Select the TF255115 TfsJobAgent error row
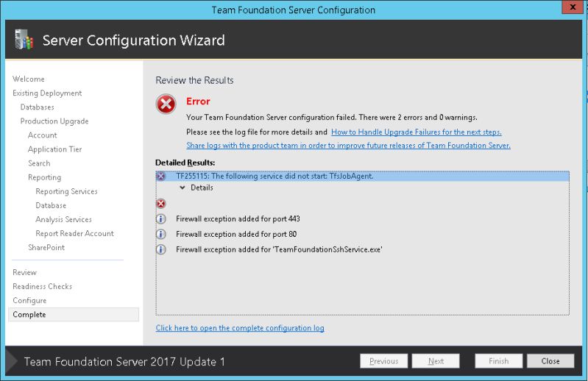 (x=363, y=176)
